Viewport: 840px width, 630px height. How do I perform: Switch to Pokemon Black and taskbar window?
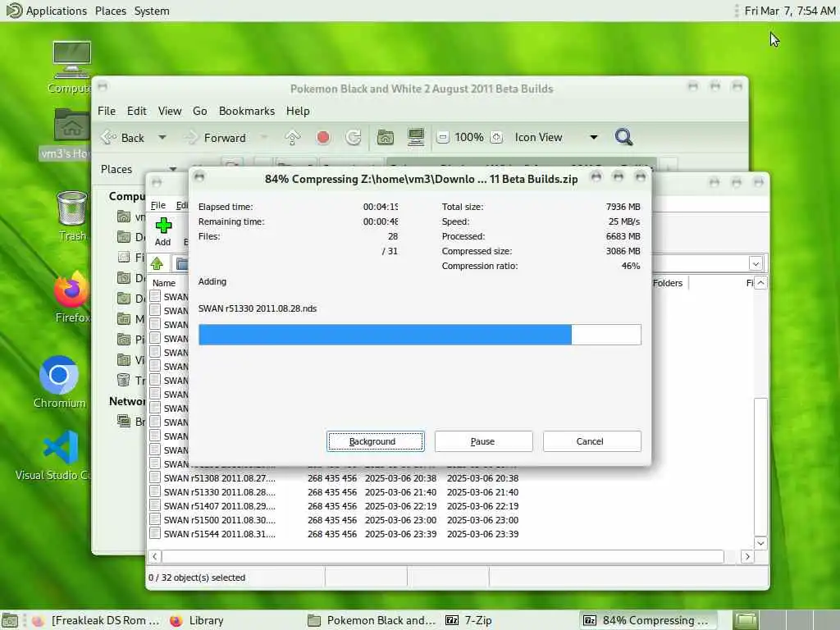pyautogui.click(x=372, y=620)
